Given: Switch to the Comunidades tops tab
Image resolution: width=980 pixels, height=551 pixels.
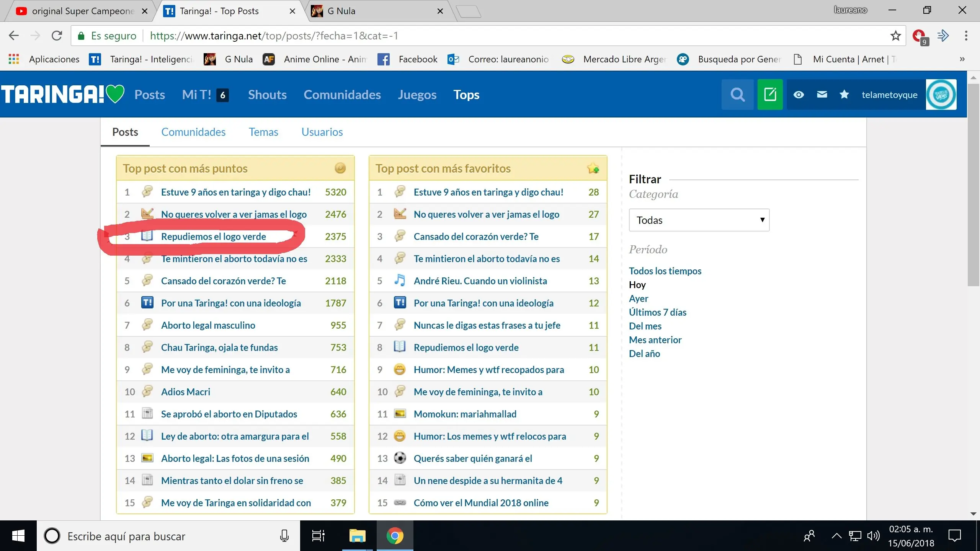Looking at the screenshot, I should point(193,132).
